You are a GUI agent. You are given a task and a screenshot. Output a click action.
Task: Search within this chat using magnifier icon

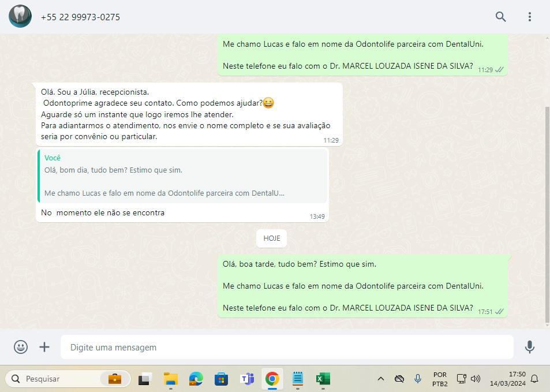pos(500,17)
